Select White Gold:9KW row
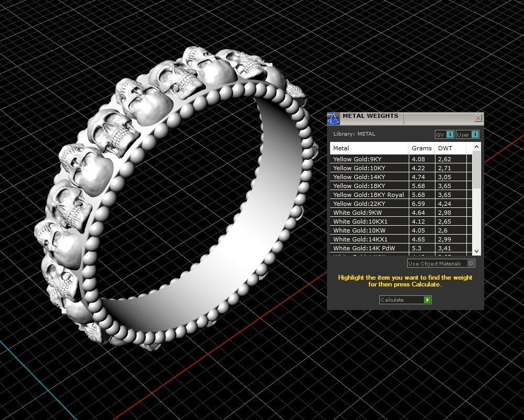This screenshot has width=524, height=420. (401, 212)
